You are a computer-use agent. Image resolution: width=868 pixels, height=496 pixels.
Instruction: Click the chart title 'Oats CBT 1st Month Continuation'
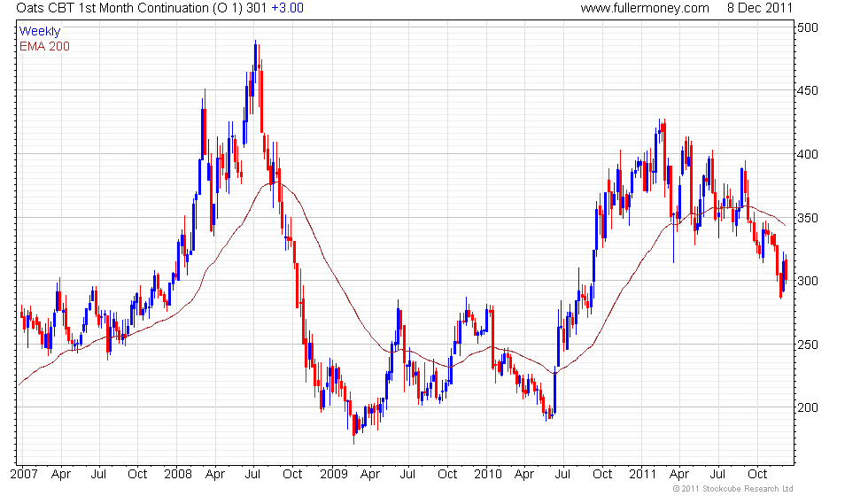point(112,8)
